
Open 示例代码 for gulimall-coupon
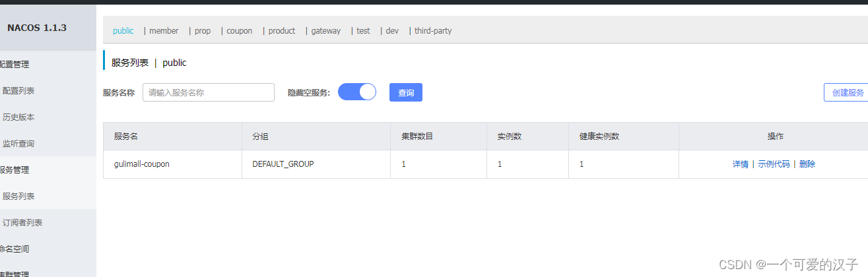pos(774,164)
